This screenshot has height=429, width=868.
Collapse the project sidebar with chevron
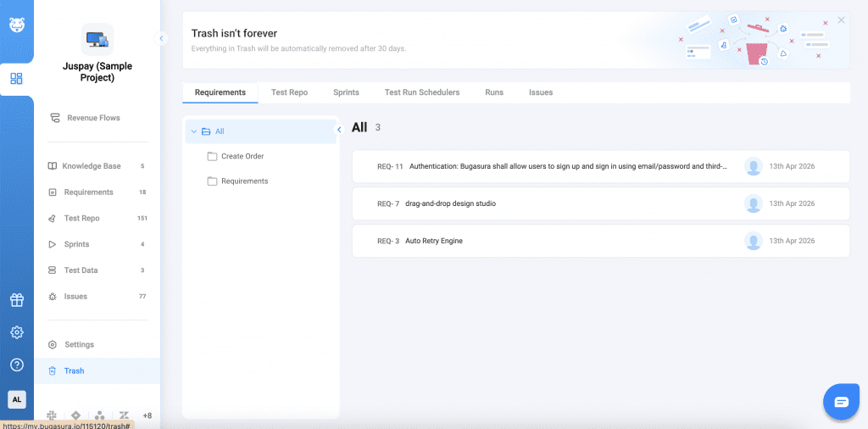point(161,38)
